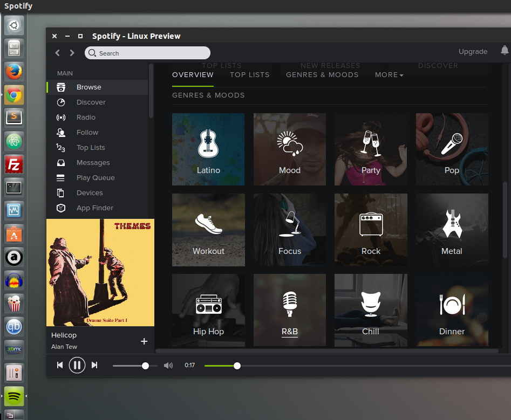The height and width of the screenshot is (420, 511).
Task: Open Top Lists in the sidebar
Action: click(x=97, y=148)
